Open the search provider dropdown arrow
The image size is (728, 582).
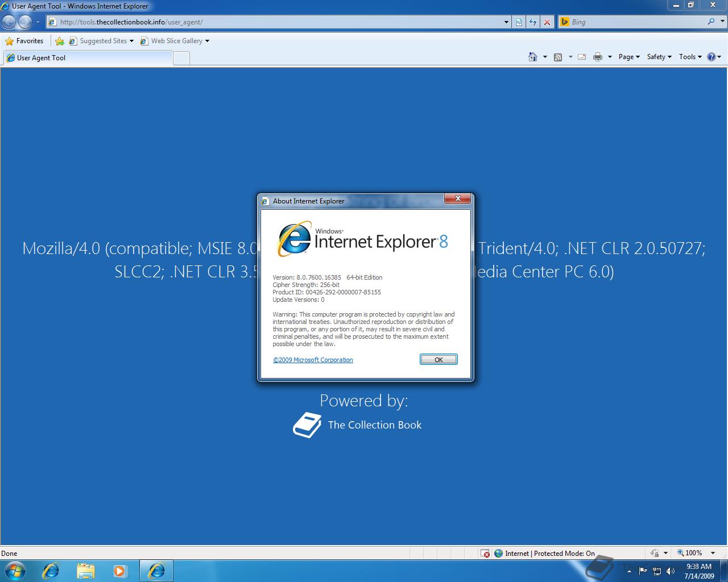pos(722,22)
